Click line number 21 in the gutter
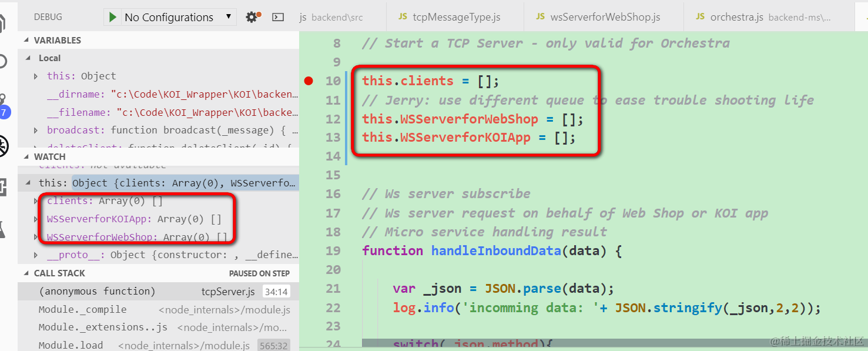 coord(333,289)
